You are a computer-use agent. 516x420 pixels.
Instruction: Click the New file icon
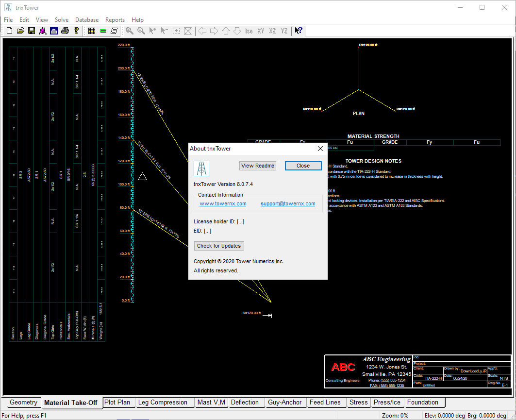[9, 31]
